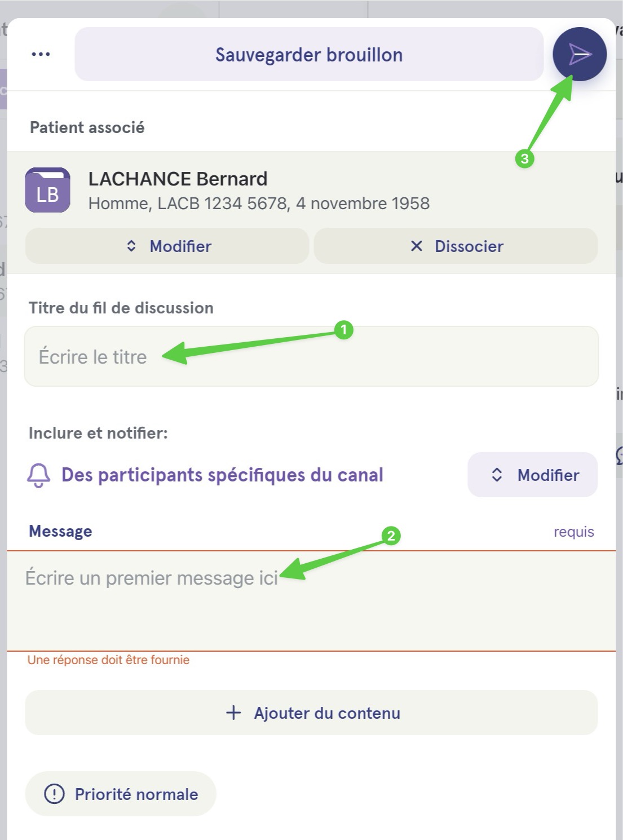The height and width of the screenshot is (840, 623).
Task: Add content with Ajouter du contenu
Action: coord(311,713)
